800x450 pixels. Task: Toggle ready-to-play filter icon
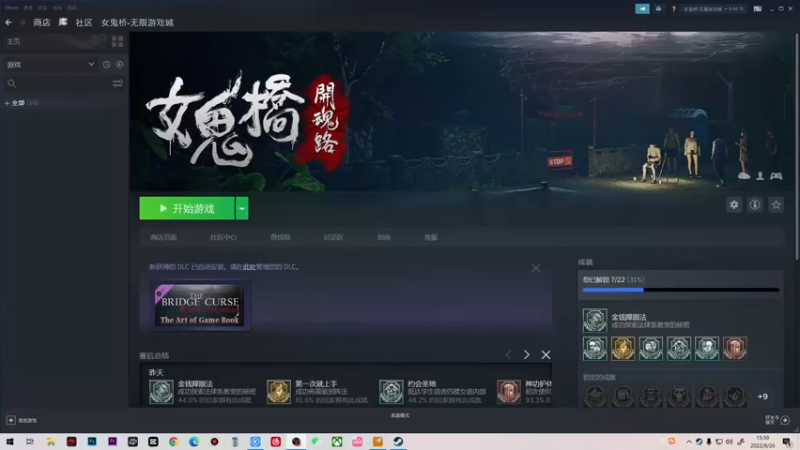click(119, 64)
